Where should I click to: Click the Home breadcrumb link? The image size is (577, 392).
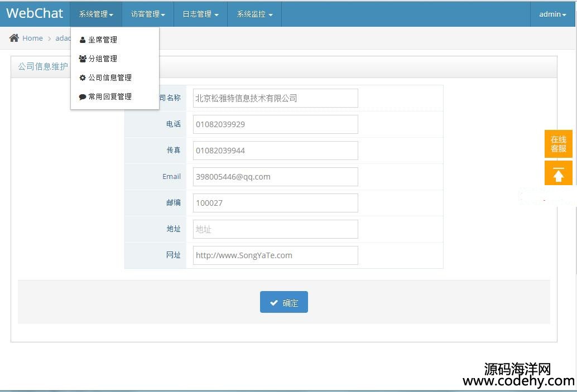32,38
